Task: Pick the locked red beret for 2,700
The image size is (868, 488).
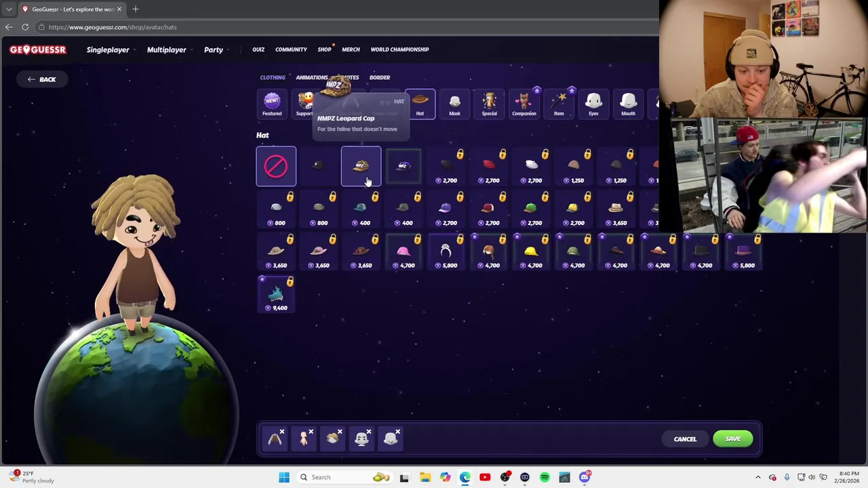Action: coord(488,166)
